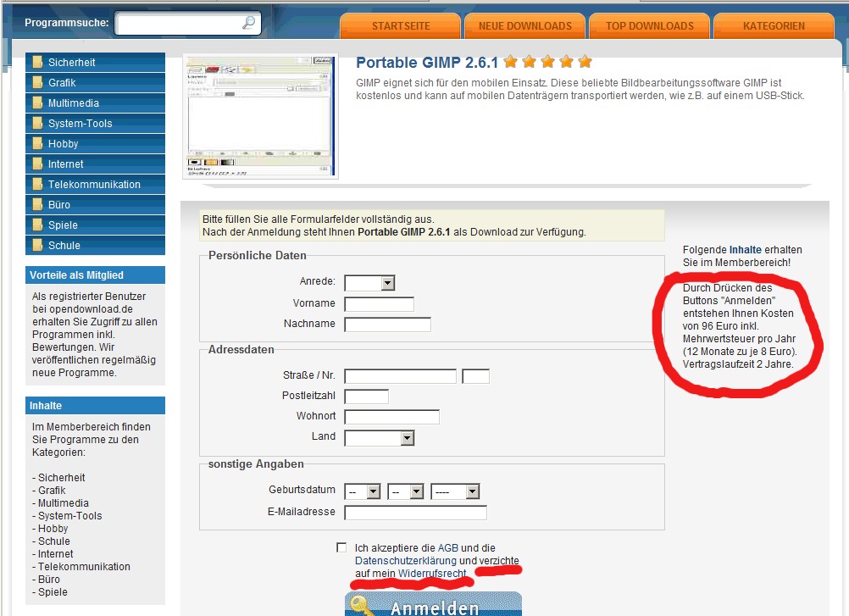849x616 pixels.
Task: Go to the Startseite tab
Action: [x=401, y=26]
